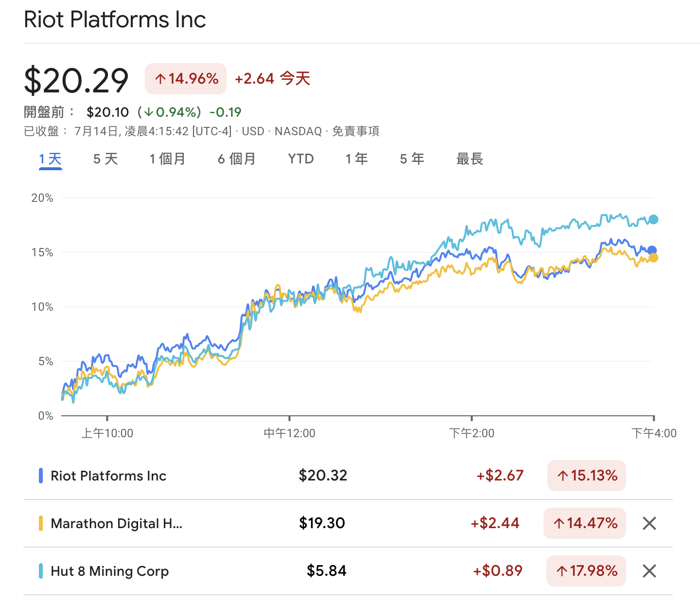Click Riot's blue legend color bar

coord(41,476)
